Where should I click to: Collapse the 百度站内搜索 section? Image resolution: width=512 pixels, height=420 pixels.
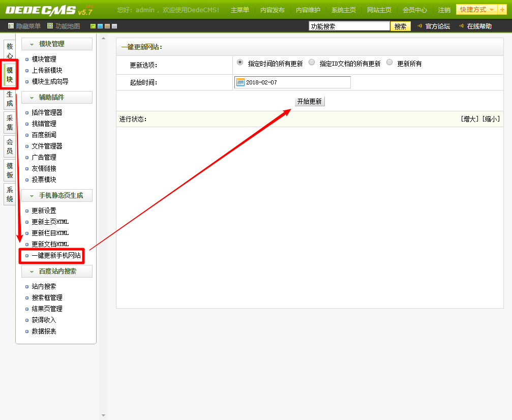click(x=32, y=272)
